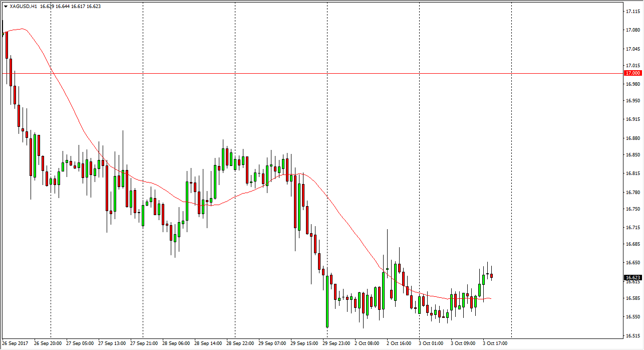Click the first large red candle at the chart's left edge
This screenshot has height=350, width=644.
click(x=6, y=45)
